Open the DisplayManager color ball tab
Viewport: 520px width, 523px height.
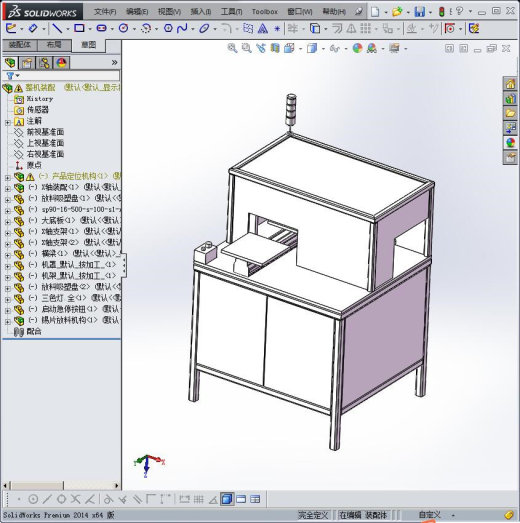coord(61,63)
